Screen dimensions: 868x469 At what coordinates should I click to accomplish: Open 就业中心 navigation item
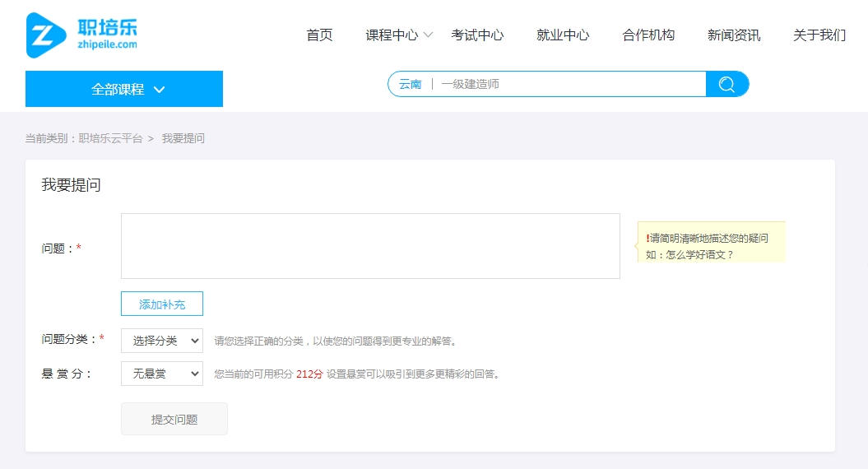563,35
